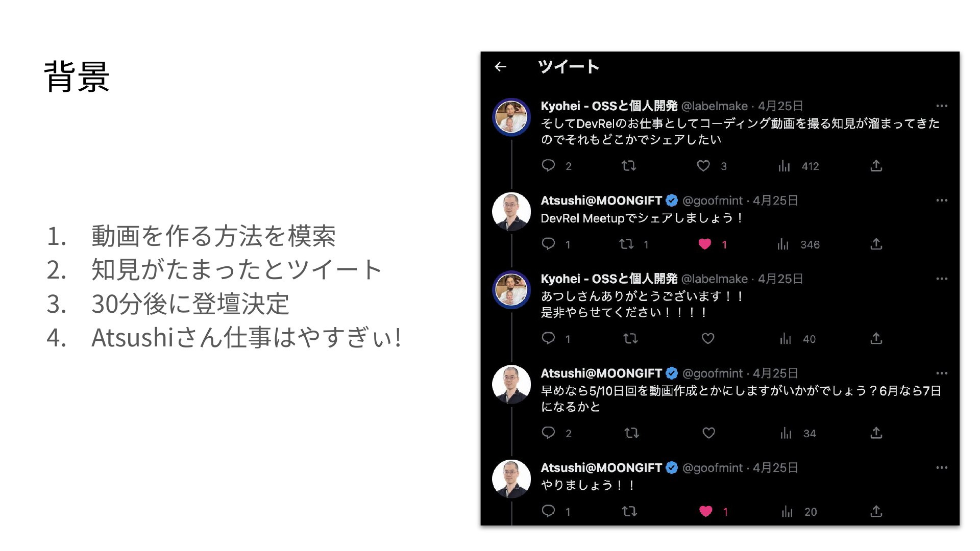Reply to the 早めなら5/10日回 tweet

pos(548,433)
